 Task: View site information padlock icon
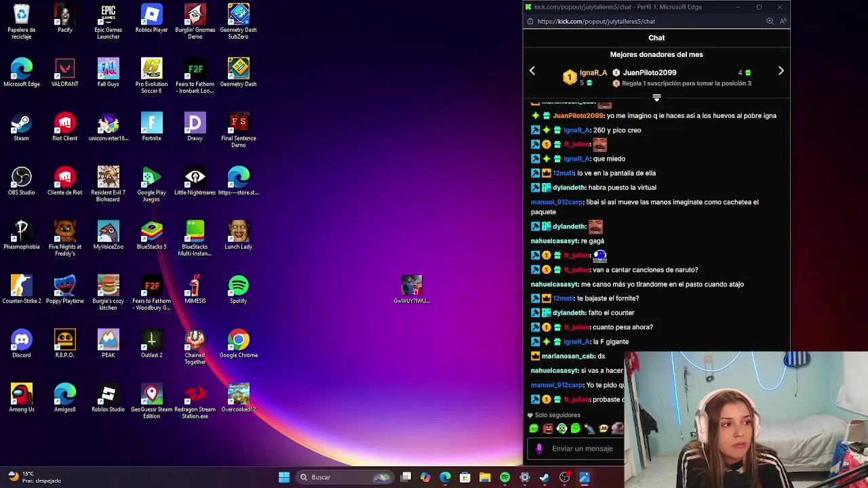point(530,21)
